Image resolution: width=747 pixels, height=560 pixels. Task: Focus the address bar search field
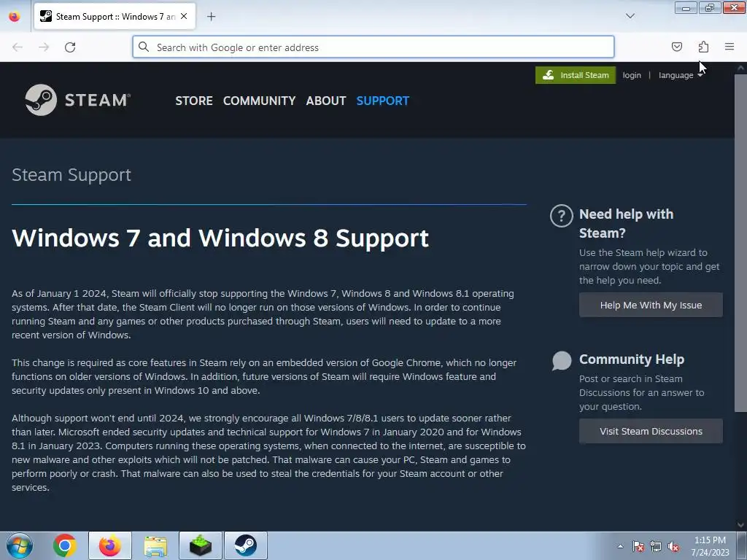pos(373,47)
